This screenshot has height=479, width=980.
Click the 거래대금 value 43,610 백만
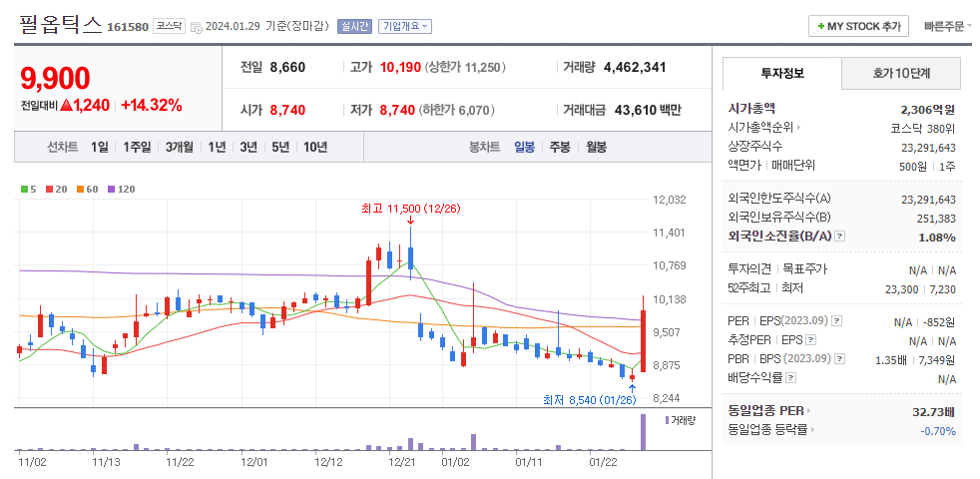pos(648,111)
